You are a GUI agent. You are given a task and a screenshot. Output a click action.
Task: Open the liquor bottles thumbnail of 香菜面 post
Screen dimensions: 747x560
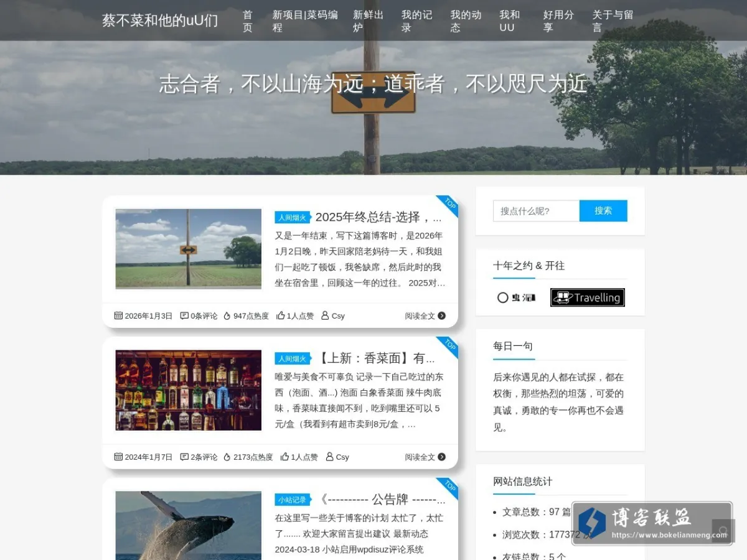coord(189,390)
